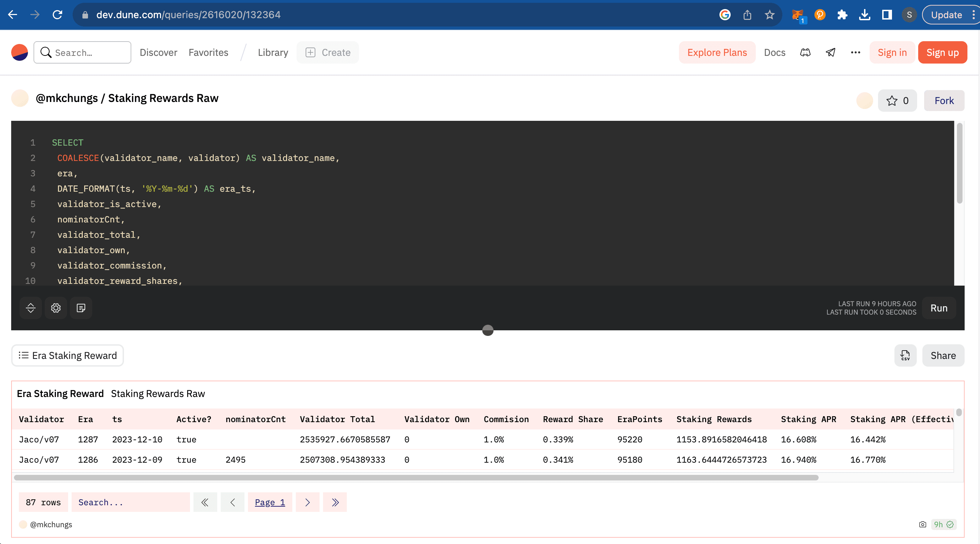
Task: Open the owner avatar beside star button
Action: pos(864,101)
